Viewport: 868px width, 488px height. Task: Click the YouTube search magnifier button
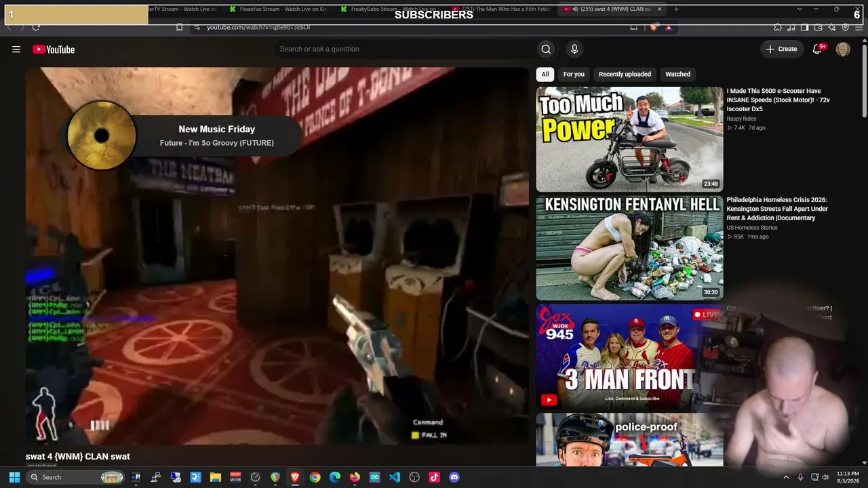coord(546,49)
